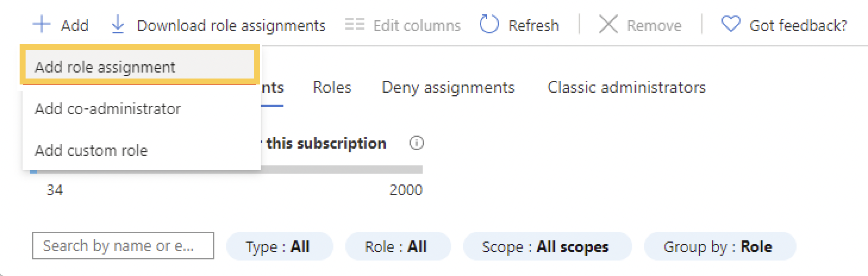The height and width of the screenshot is (276, 868).
Task: Switch to the Roles tab
Action: click(x=332, y=87)
